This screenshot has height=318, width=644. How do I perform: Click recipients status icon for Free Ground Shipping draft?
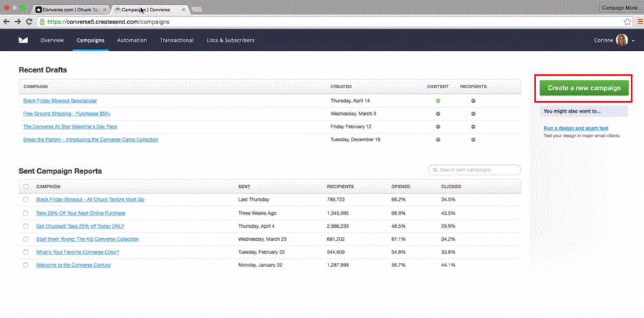coord(473,114)
